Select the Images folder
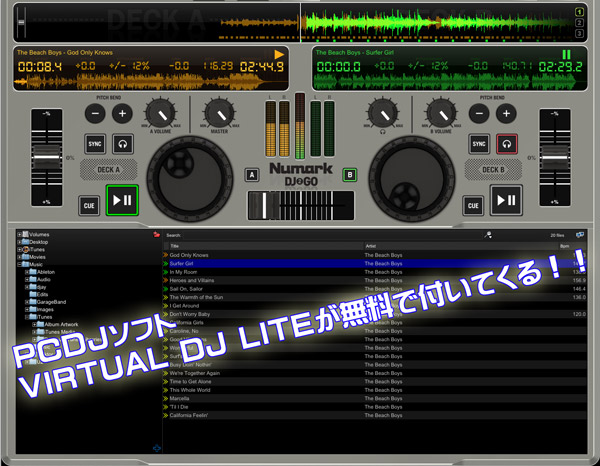Image resolution: width=600 pixels, height=466 pixels. point(42,309)
